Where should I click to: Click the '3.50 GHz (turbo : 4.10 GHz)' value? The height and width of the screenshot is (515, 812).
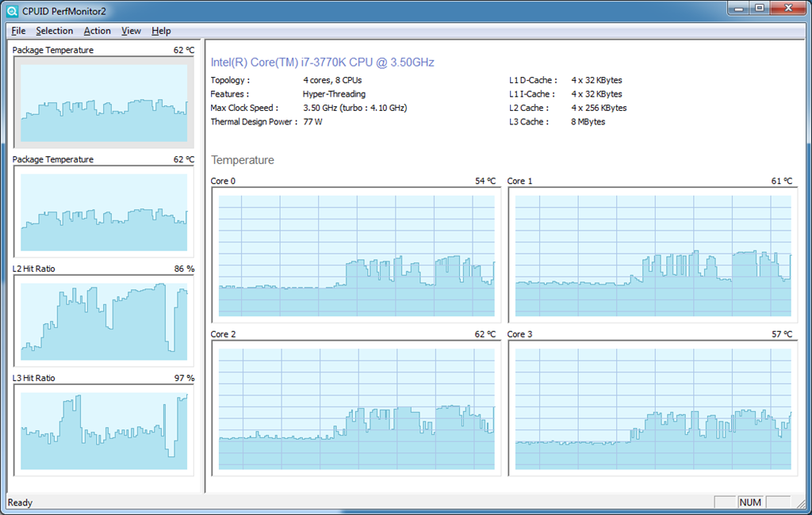355,109
